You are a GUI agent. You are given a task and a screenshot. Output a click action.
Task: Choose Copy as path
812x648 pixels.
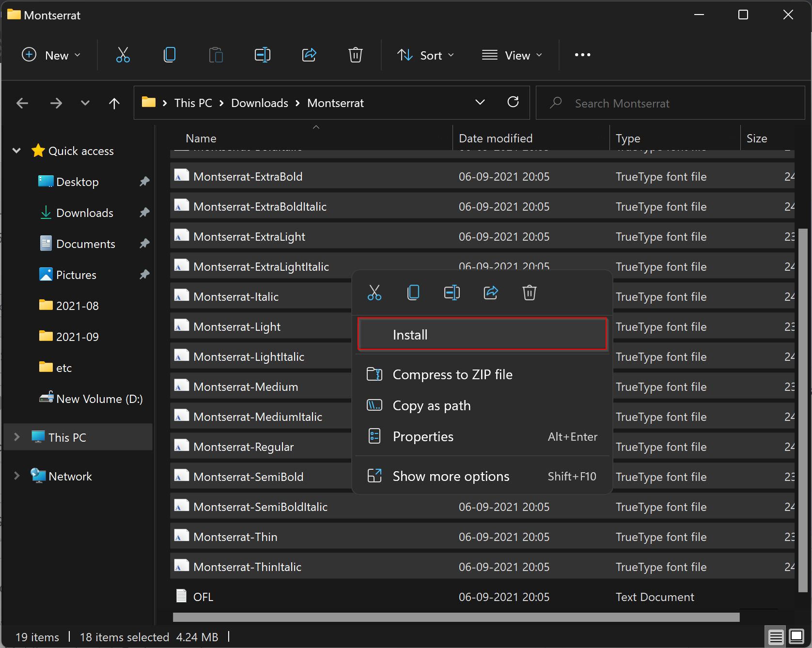[482, 405]
